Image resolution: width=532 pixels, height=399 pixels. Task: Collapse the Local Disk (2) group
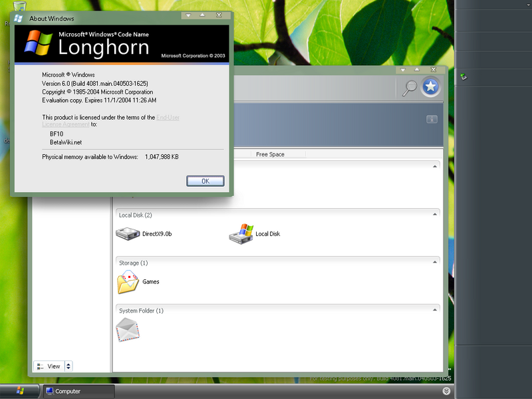click(435, 214)
